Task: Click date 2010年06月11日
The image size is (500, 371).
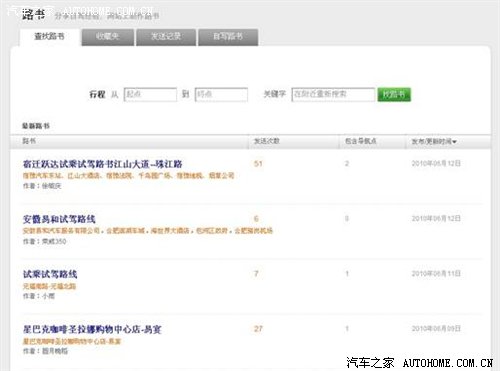Action: pyautogui.click(x=436, y=274)
